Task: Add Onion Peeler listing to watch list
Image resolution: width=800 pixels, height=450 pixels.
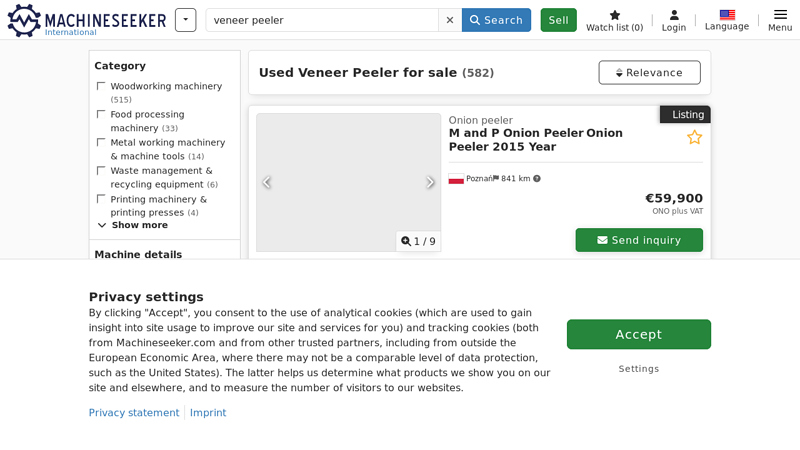Action: 694,137
